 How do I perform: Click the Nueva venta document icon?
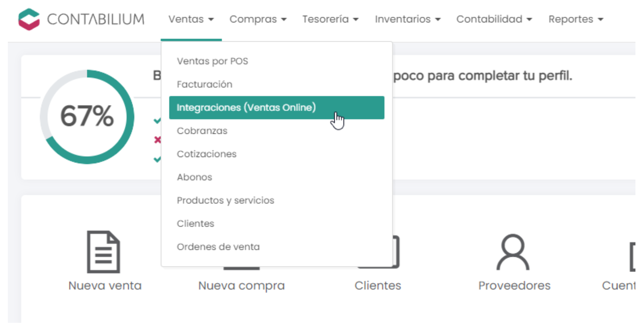click(x=103, y=252)
